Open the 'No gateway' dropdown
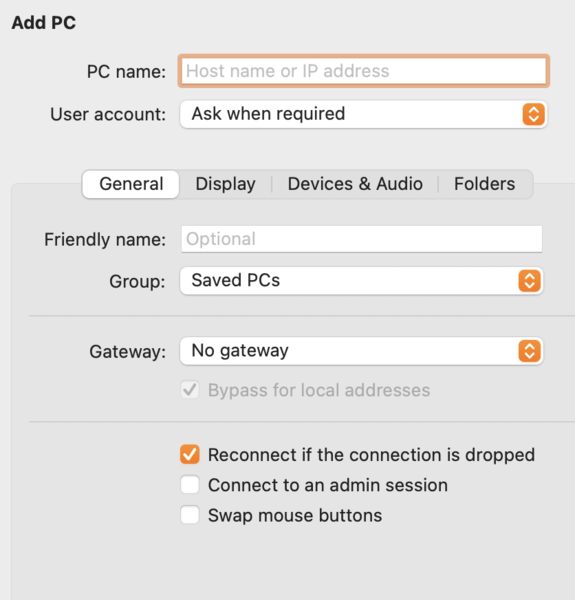This screenshot has height=600, width=575. (x=362, y=351)
